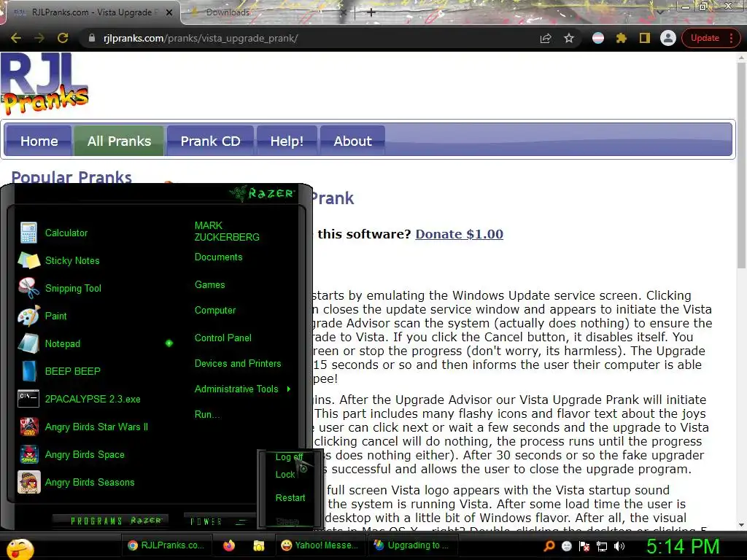Select Log off from the power menu
Screen dimensions: 747x560
pos(289,456)
